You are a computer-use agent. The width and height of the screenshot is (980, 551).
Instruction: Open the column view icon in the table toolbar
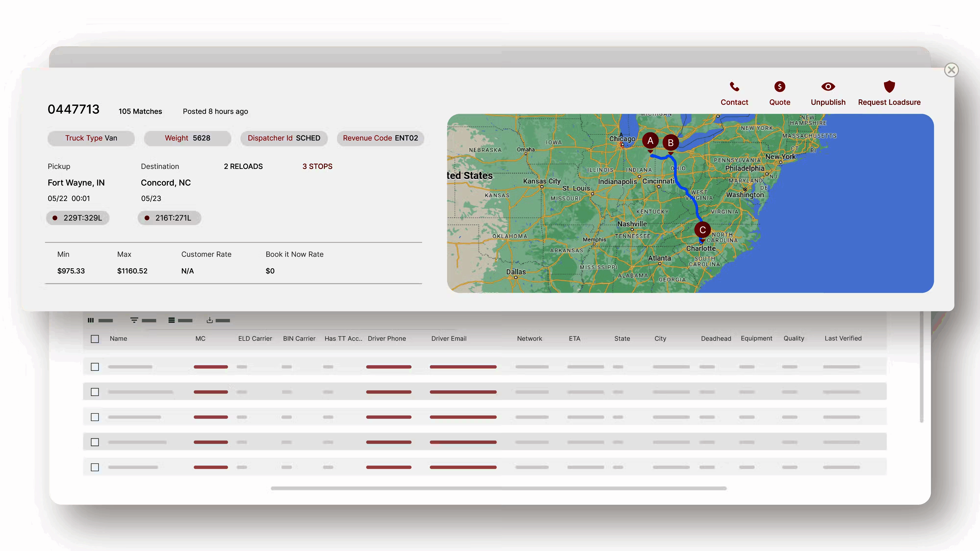pyautogui.click(x=91, y=320)
